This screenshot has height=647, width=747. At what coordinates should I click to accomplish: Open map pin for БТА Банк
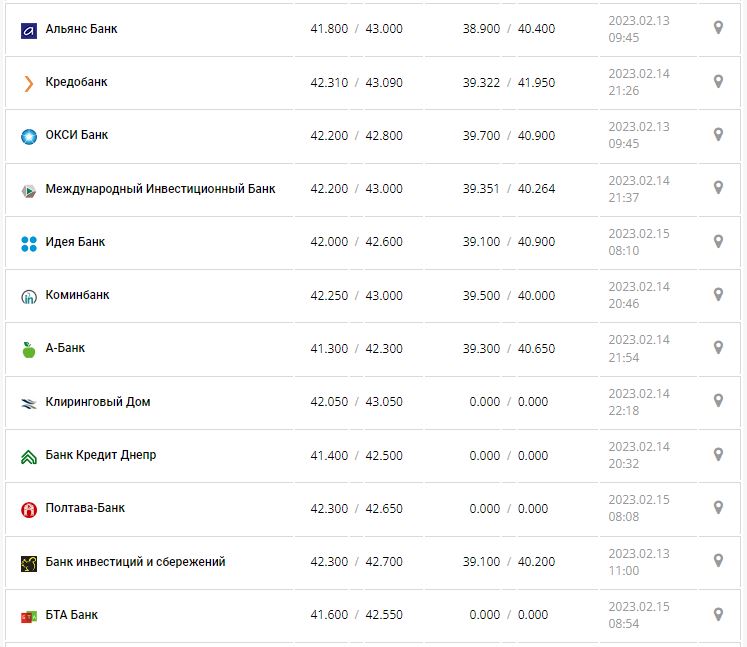pyautogui.click(x=718, y=614)
